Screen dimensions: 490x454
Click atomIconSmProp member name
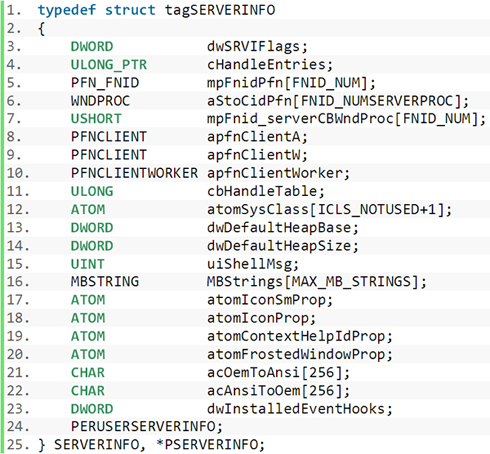pyautogui.click(x=266, y=300)
